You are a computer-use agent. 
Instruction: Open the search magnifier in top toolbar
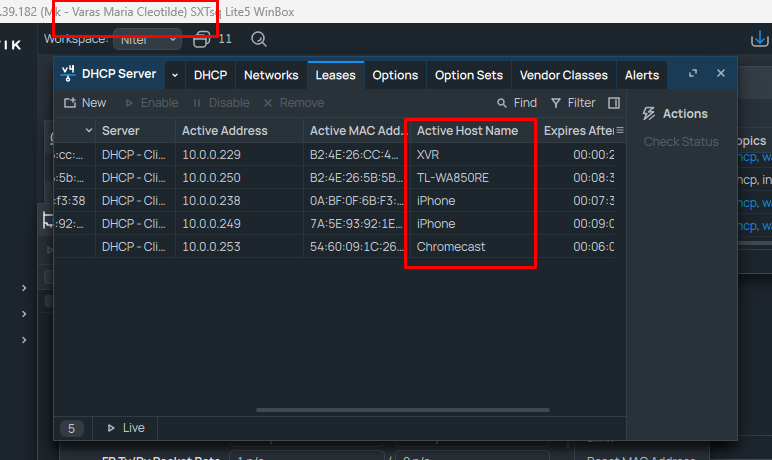click(x=259, y=39)
